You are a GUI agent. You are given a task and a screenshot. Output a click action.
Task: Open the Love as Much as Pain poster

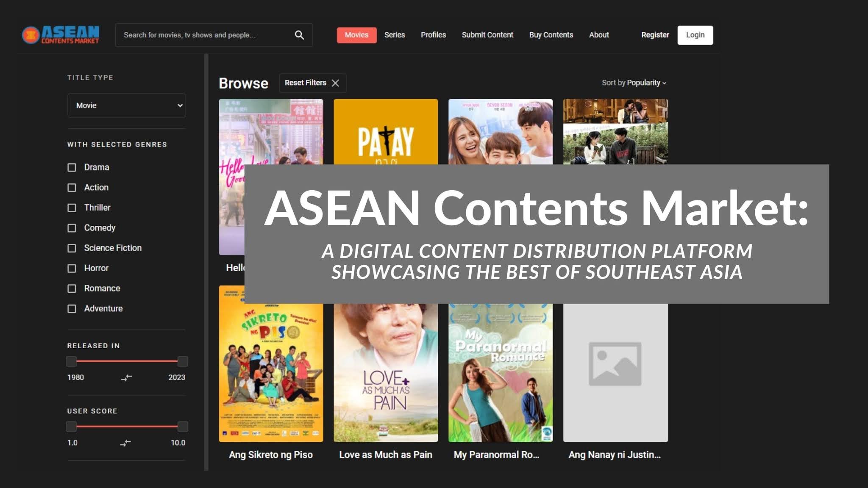pos(386,373)
